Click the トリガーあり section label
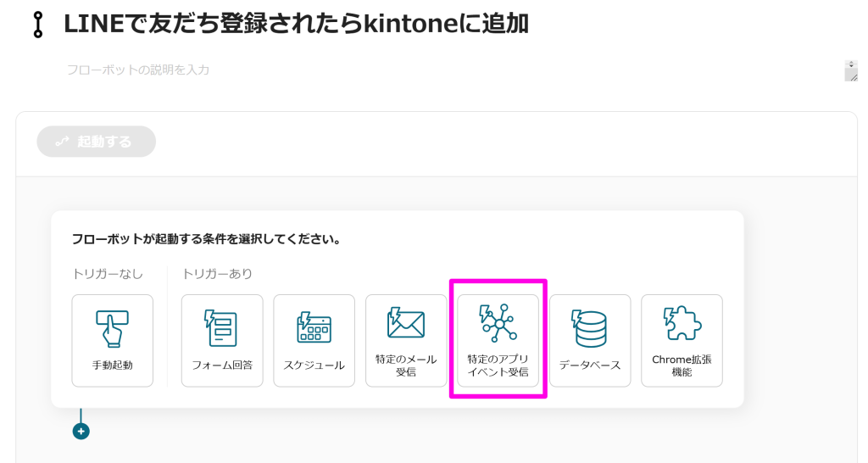Screen dimensions: 868x463 [217, 274]
